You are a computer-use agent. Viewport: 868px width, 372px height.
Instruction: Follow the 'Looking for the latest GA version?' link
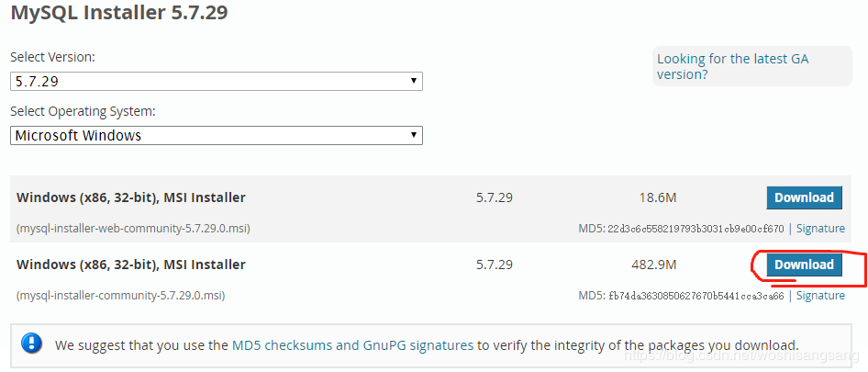(x=732, y=66)
